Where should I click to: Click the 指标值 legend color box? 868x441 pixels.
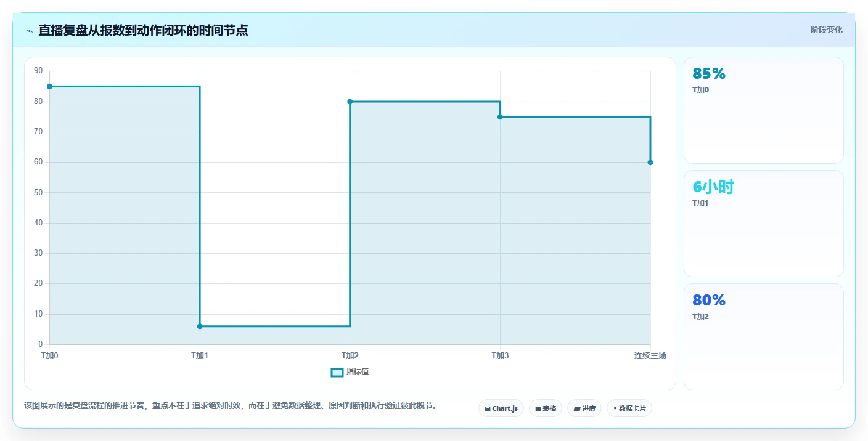(x=337, y=372)
